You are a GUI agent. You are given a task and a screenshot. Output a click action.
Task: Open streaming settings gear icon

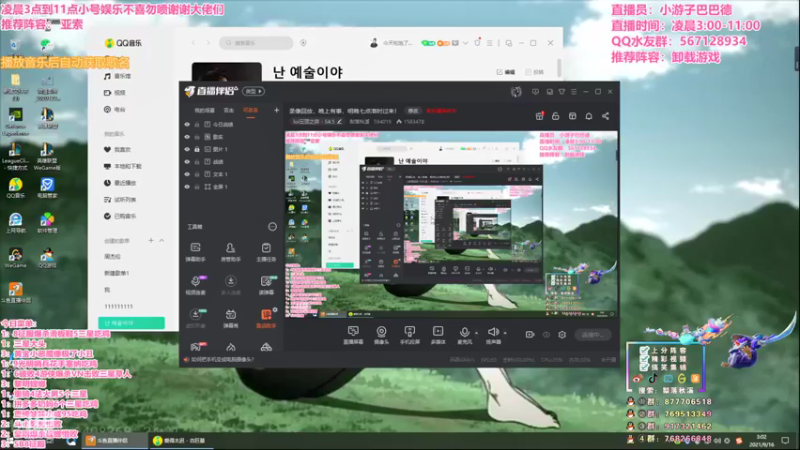click(562, 335)
